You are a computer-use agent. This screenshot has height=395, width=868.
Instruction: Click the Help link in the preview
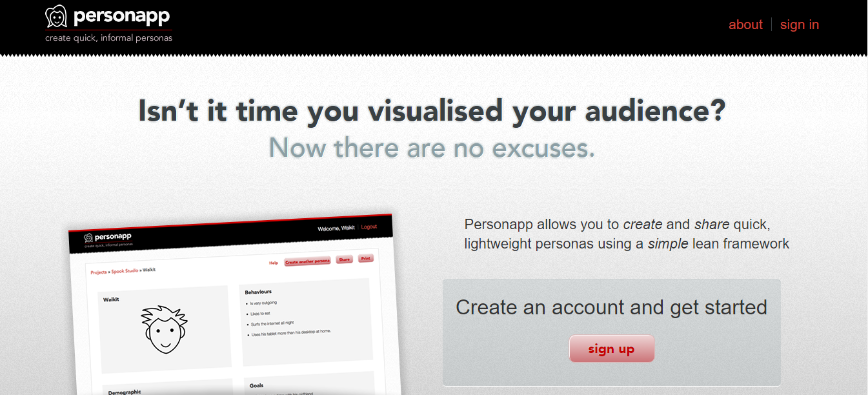pyautogui.click(x=274, y=263)
